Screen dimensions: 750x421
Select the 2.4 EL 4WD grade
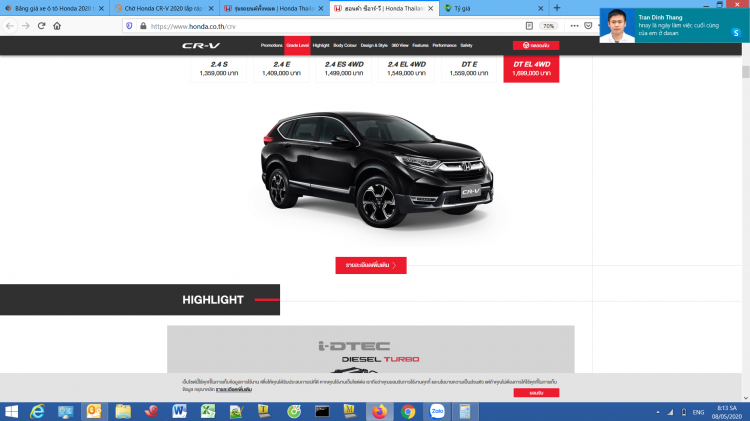click(x=407, y=68)
